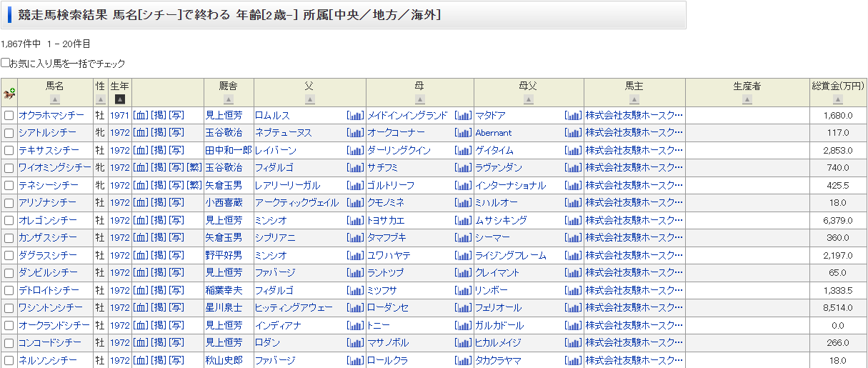868x368 pixels.
Task: Toggle active 生年 sort arrow
Action: [120, 99]
